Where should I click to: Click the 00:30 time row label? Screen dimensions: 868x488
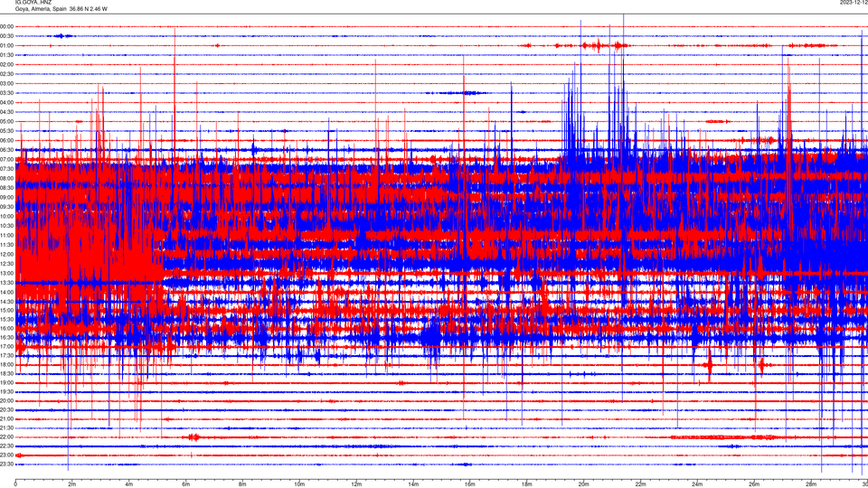pyautogui.click(x=6, y=36)
